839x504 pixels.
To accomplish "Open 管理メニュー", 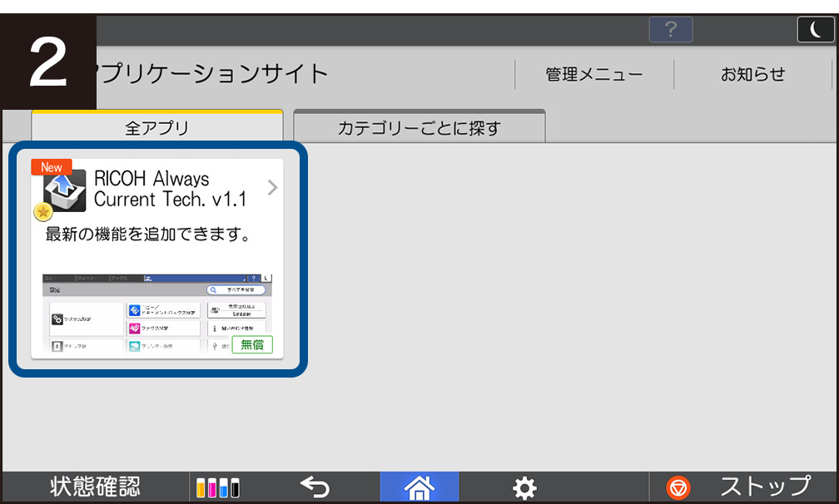I will (x=594, y=74).
